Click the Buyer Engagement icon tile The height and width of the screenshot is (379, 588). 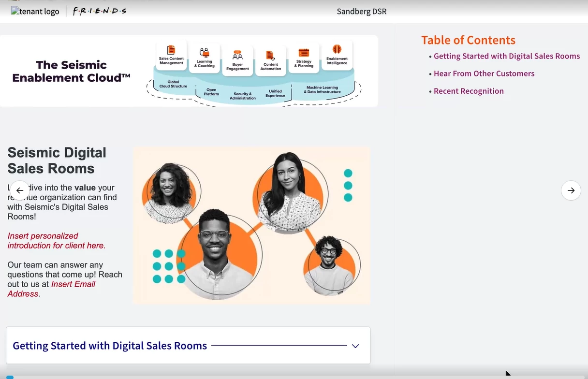click(x=237, y=60)
